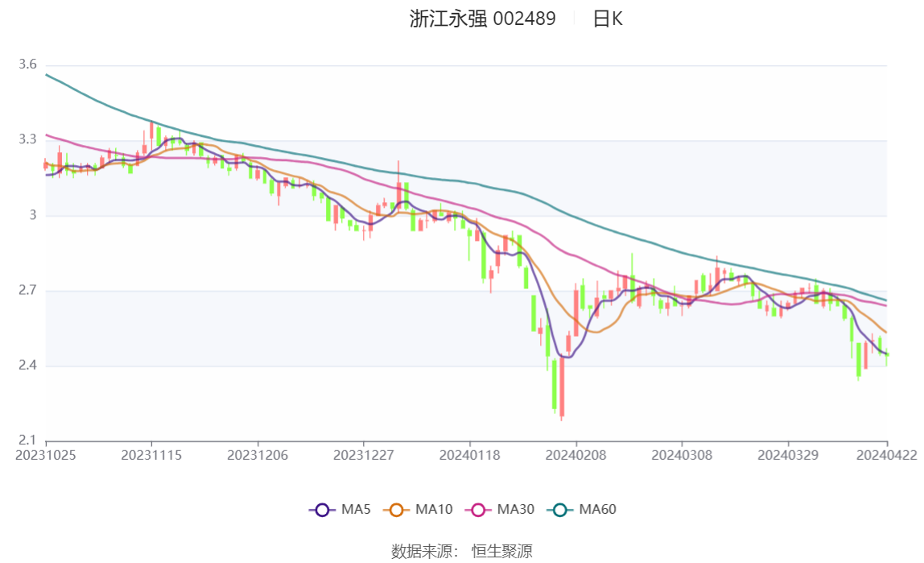
Task: Click x-axis date label 20240208
Action: pos(575,456)
